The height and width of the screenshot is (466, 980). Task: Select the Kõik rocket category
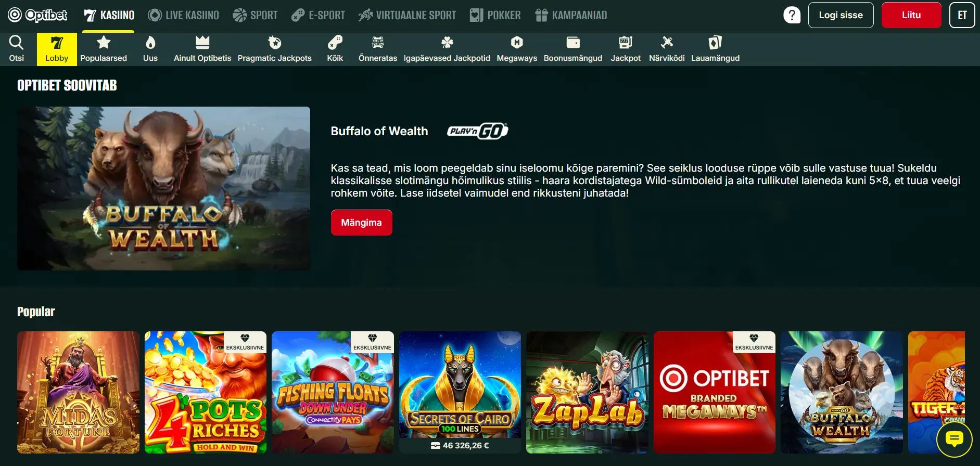335,49
